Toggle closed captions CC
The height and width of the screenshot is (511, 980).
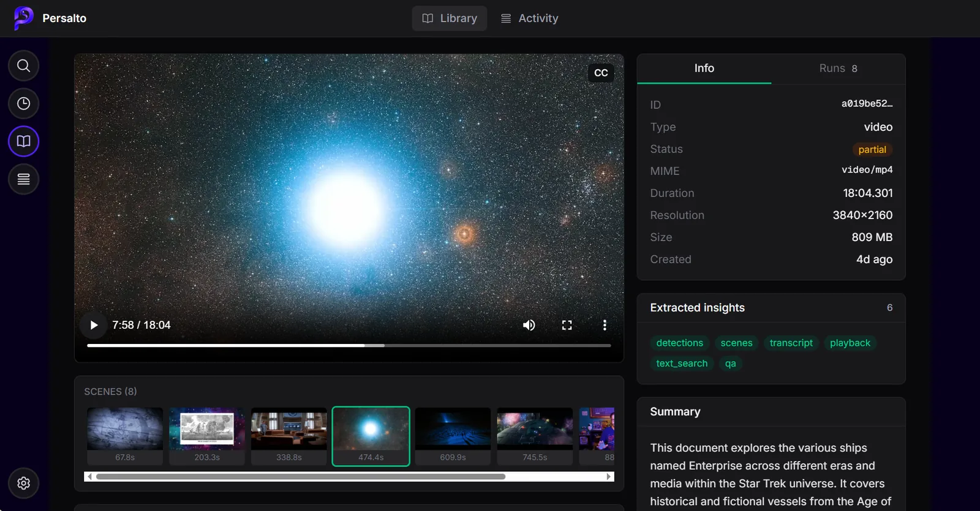point(601,73)
